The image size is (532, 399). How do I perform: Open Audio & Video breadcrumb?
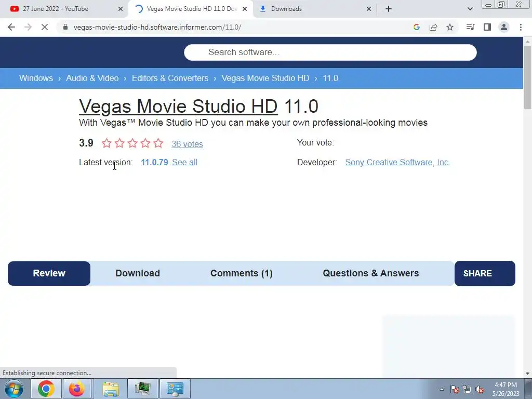(92, 78)
